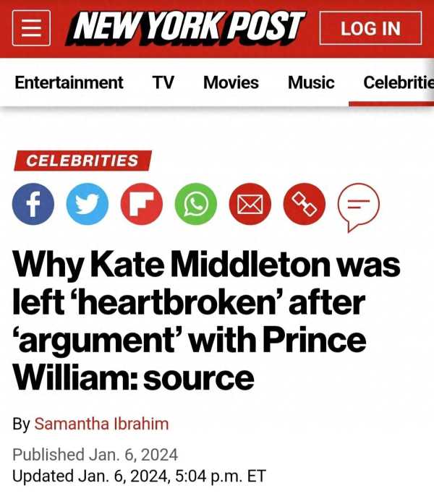Share article on Twitter
Screen dimensions: 434x504
click(88, 204)
